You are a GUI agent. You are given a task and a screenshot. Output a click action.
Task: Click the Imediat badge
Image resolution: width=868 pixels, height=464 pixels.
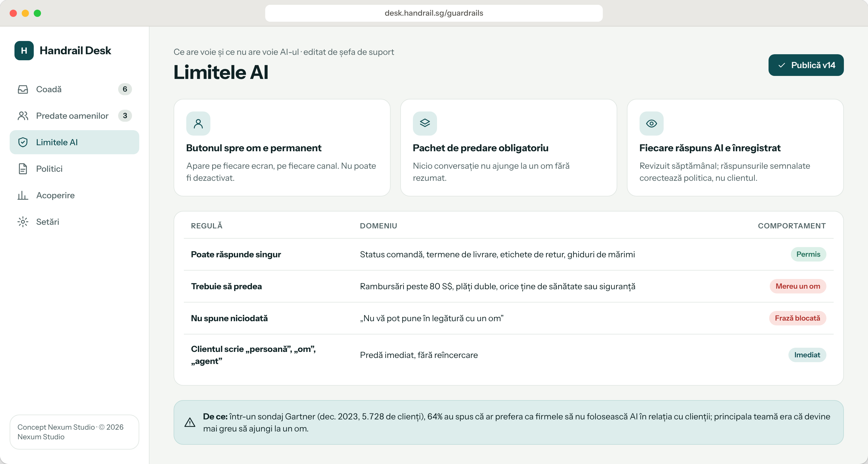pos(807,355)
